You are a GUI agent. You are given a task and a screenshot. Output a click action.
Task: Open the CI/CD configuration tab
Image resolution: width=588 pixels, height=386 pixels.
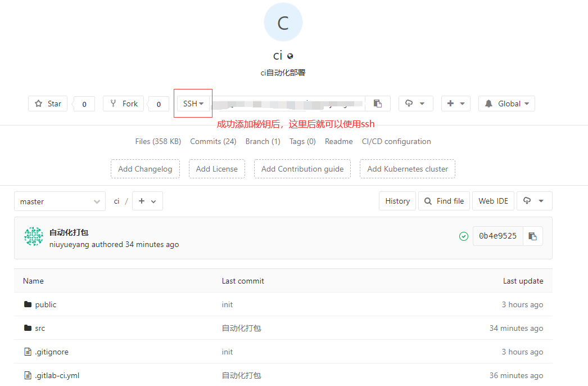[x=396, y=141]
